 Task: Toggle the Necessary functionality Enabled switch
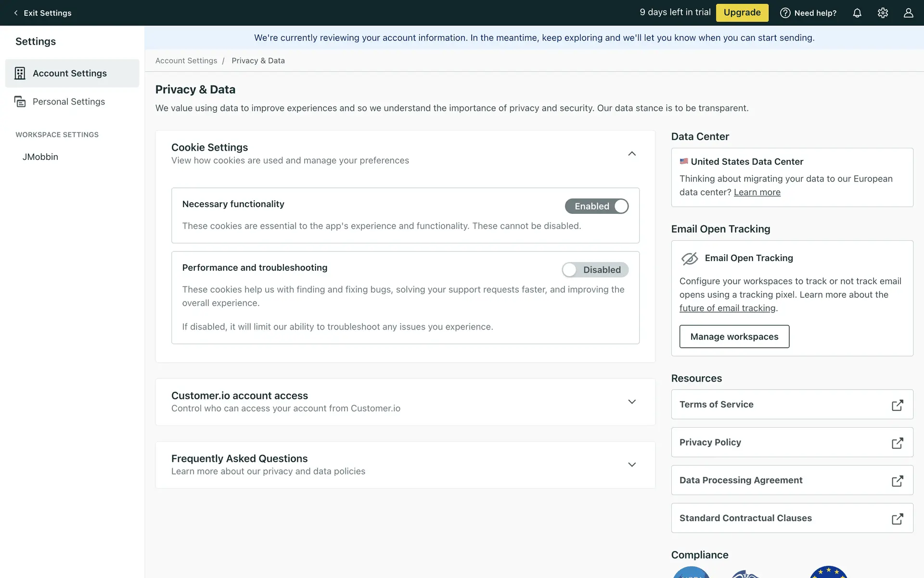click(x=597, y=206)
